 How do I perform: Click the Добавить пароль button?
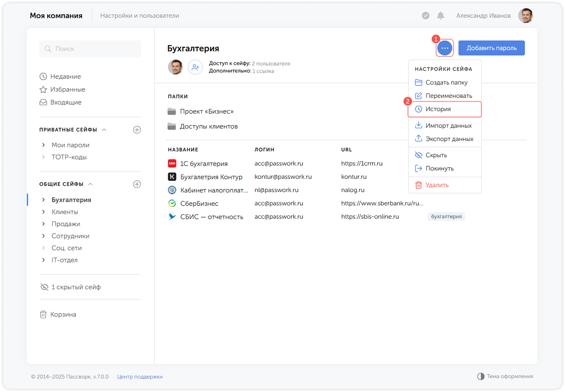click(x=491, y=48)
